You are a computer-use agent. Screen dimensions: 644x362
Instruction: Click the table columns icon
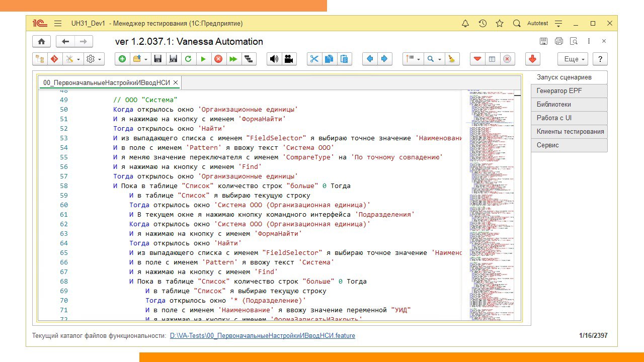click(492, 59)
